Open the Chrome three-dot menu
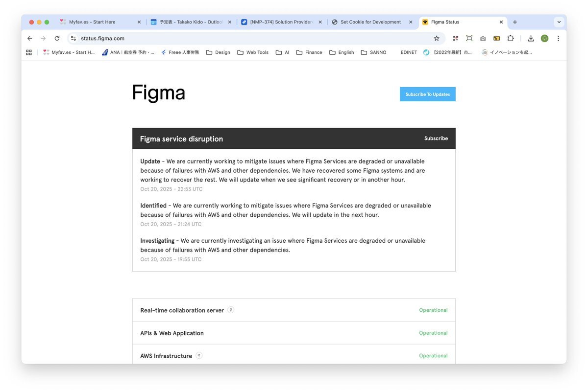588x392 pixels. pyautogui.click(x=558, y=38)
